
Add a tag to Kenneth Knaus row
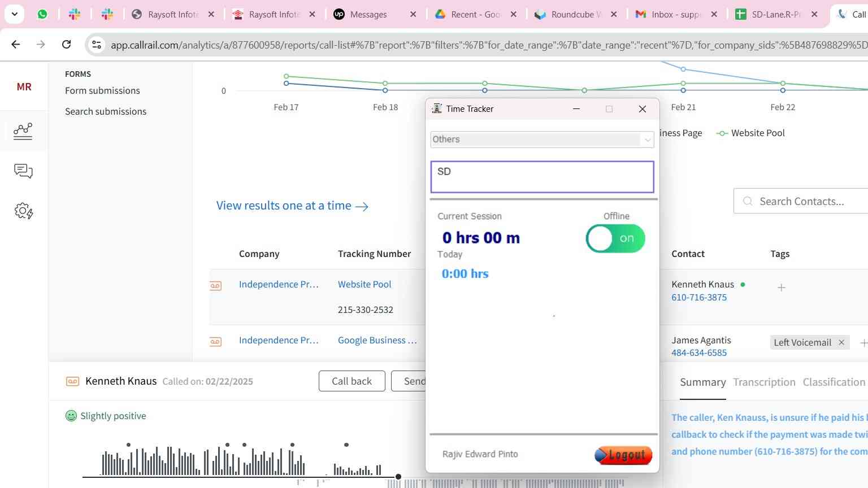[x=781, y=287]
